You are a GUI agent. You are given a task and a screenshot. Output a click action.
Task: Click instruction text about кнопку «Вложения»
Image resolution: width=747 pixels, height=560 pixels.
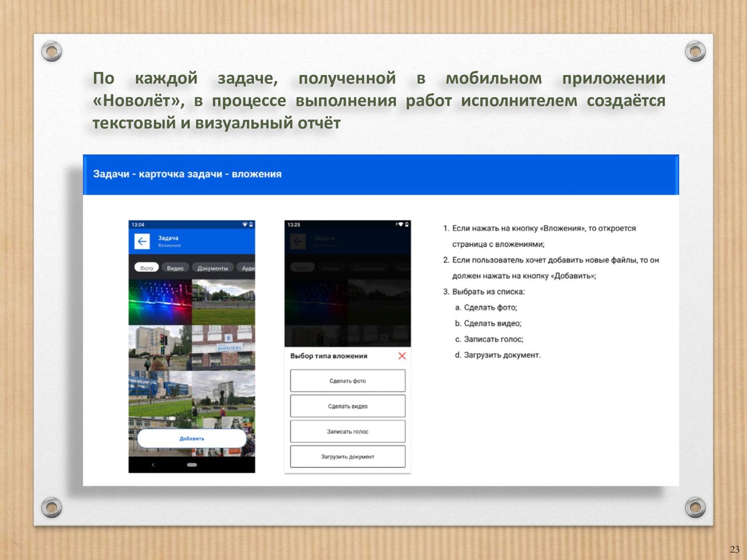pyautogui.click(x=544, y=236)
